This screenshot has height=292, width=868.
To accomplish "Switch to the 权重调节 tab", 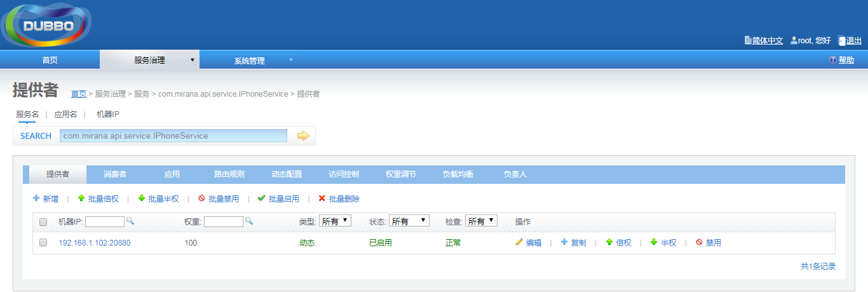I will 401,174.
